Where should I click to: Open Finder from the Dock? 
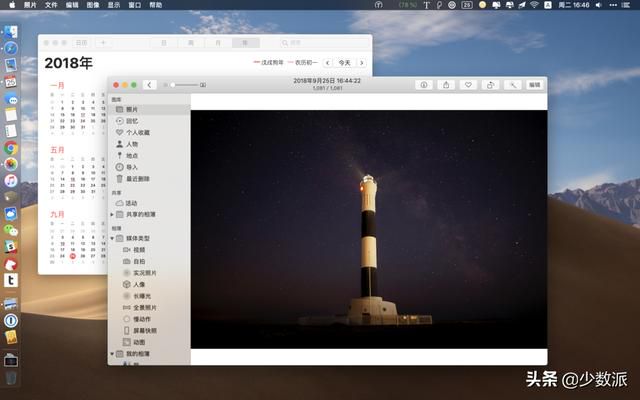(11, 32)
